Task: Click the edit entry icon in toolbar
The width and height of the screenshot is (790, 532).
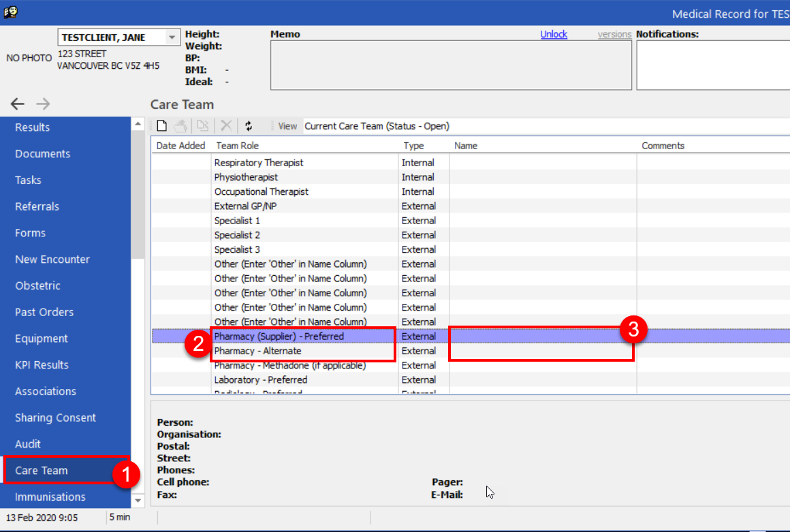Action: pyautogui.click(x=180, y=126)
